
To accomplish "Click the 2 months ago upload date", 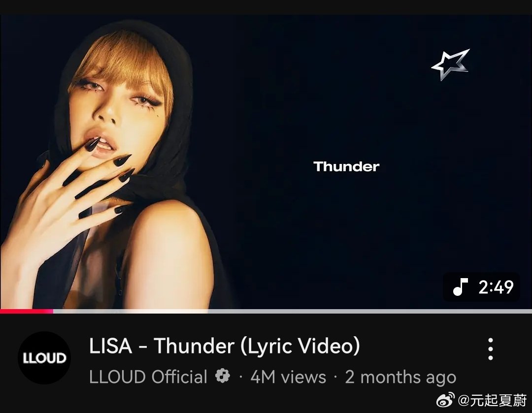I will 400,377.
